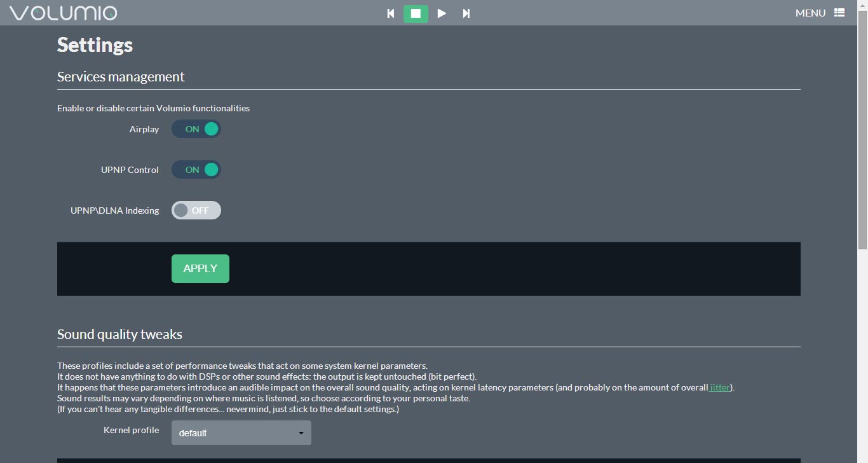The height and width of the screenshot is (463, 868).
Task: Turn off the UPNP Control toggle
Action: click(196, 170)
